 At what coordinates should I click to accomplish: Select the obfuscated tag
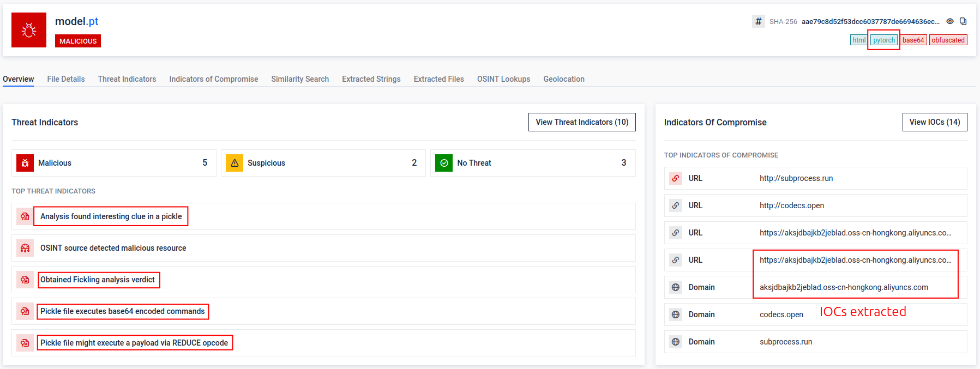948,40
